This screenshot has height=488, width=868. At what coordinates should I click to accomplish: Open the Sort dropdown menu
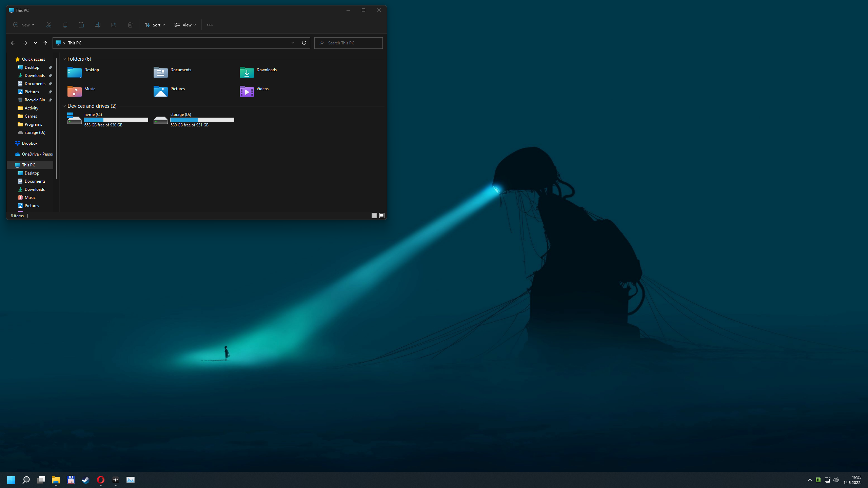click(155, 25)
